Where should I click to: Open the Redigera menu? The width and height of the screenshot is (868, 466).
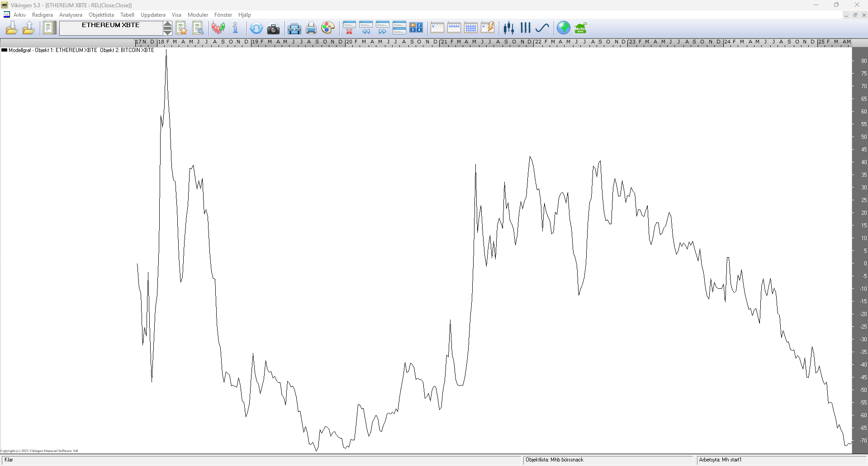tap(43, 15)
